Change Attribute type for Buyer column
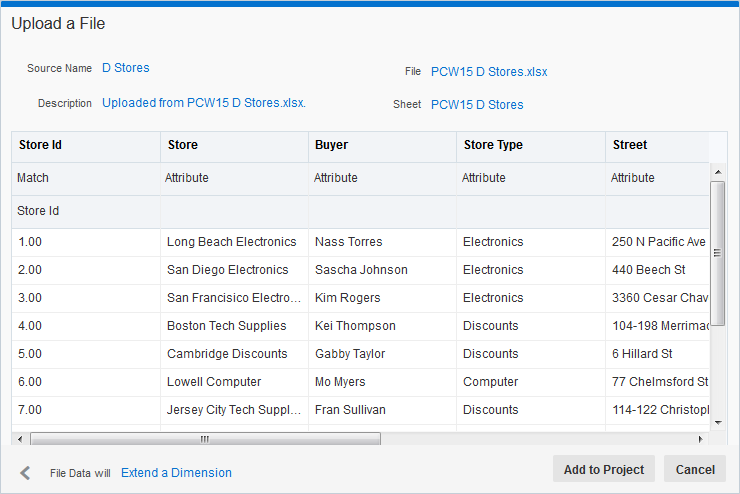 pyautogui.click(x=382, y=178)
